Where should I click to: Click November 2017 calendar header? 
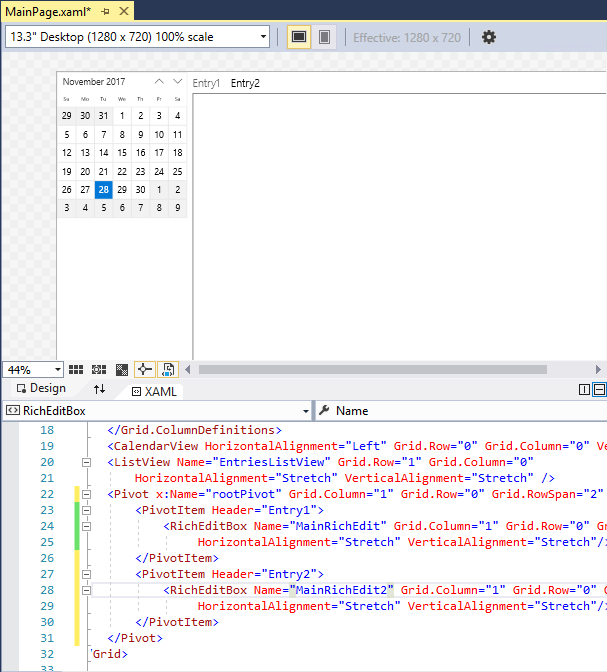point(94,81)
